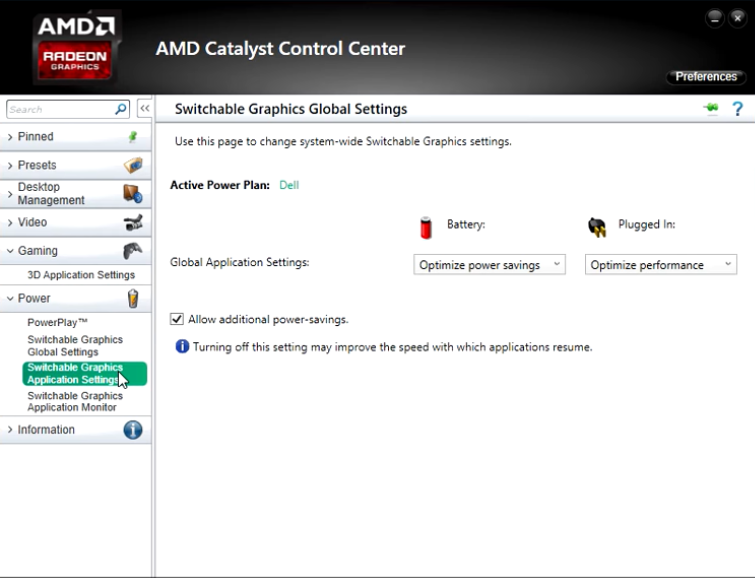This screenshot has height=578, width=755.
Task: Click the 'Use this page to change' description
Action: 343,142
